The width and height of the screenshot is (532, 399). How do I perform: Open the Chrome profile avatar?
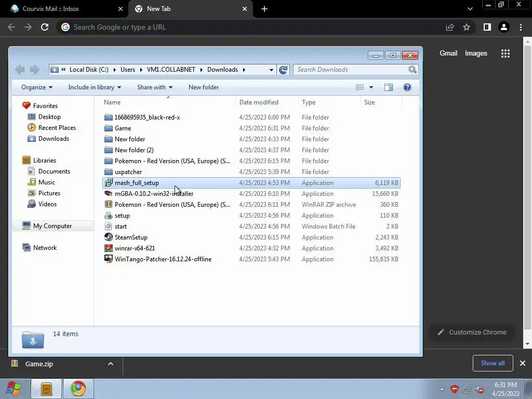click(x=504, y=27)
